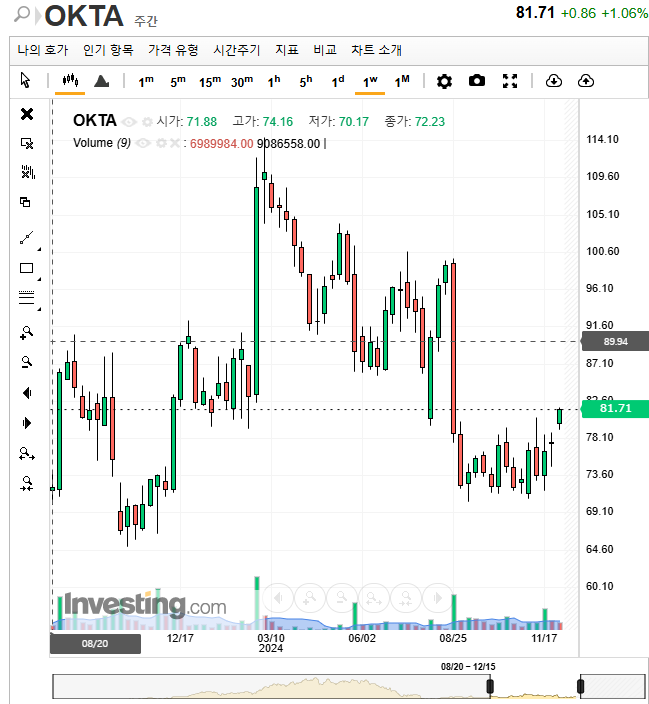Click the search magnifier icon beside OKTA
Screen dimensions: 649x704
22,14
